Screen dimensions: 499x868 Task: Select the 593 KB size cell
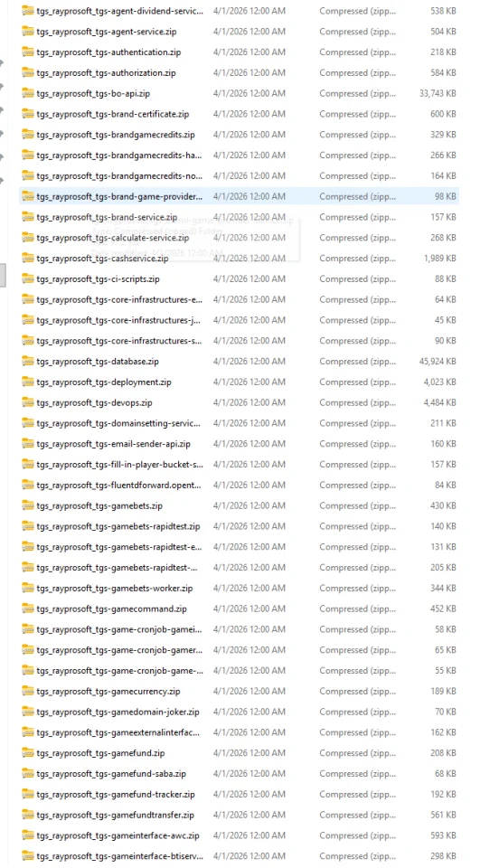pos(443,835)
